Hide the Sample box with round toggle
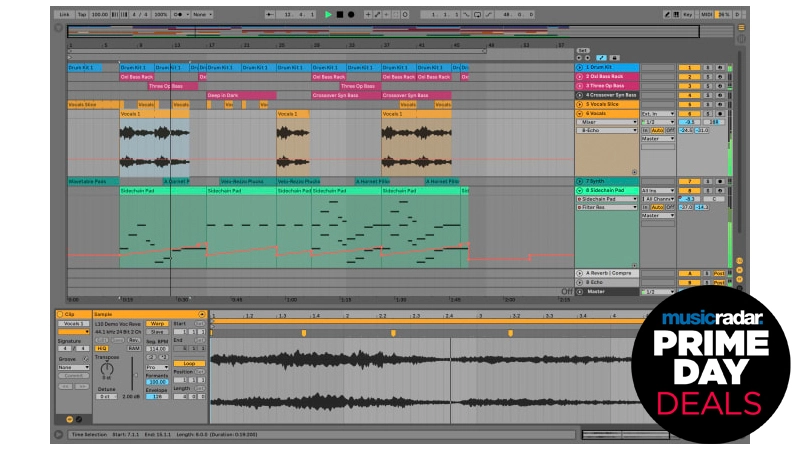This screenshot has height=450, width=800. 202,314
